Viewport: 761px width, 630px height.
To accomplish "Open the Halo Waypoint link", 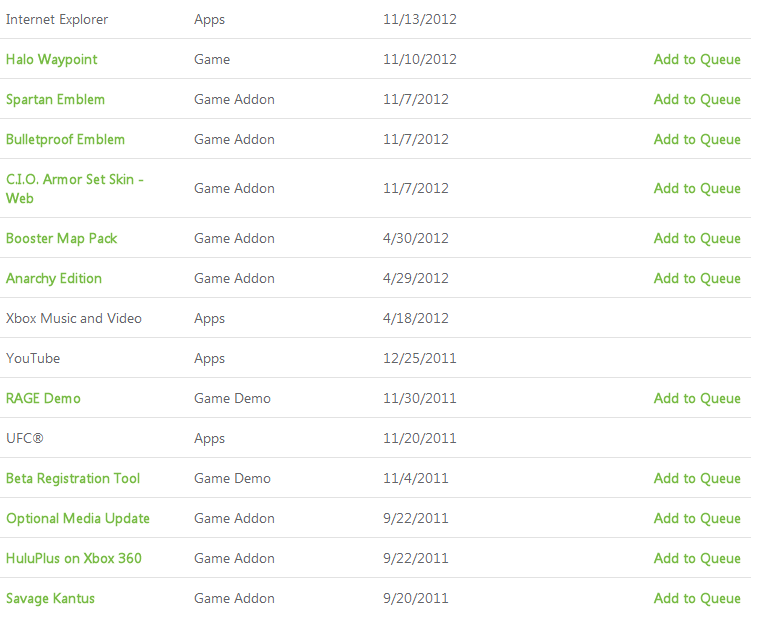I will click(52, 59).
